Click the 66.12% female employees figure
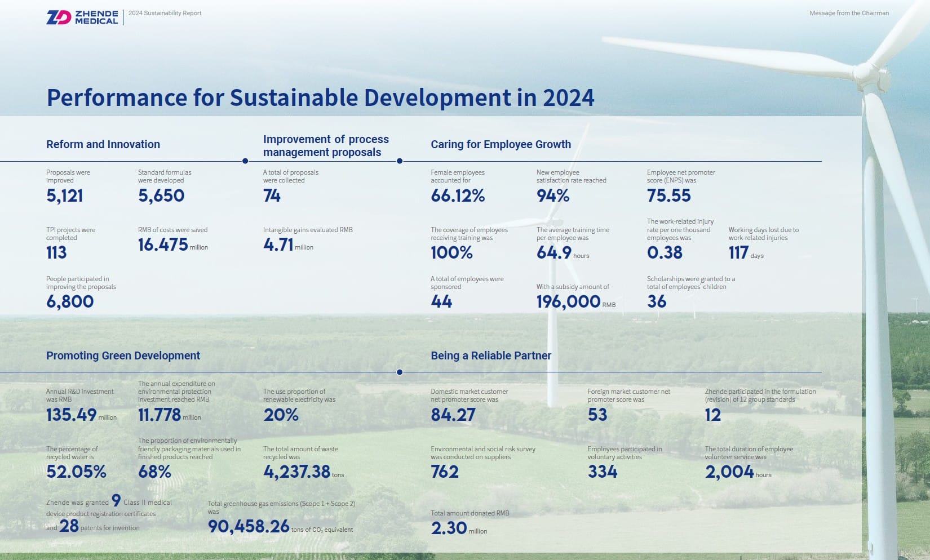This screenshot has height=560, width=930. coord(458,195)
